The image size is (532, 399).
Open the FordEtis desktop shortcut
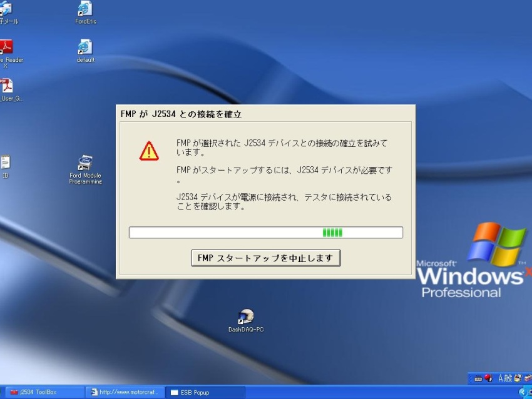(86, 13)
